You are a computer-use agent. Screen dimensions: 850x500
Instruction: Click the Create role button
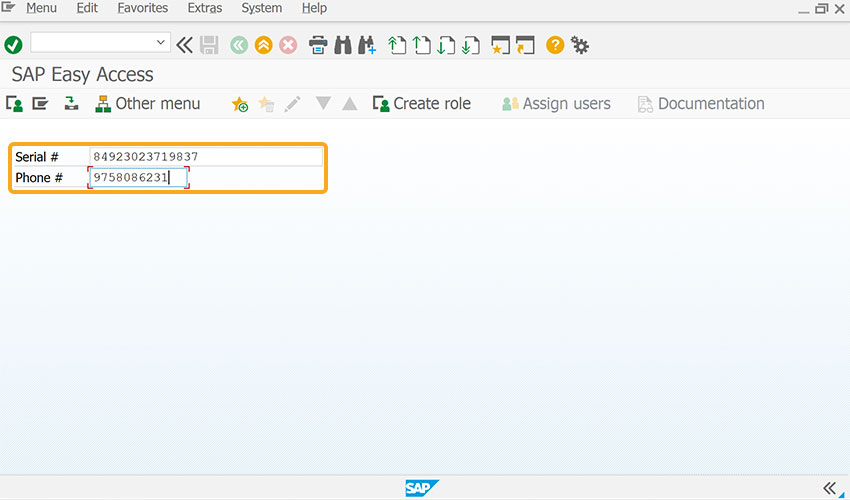point(422,104)
